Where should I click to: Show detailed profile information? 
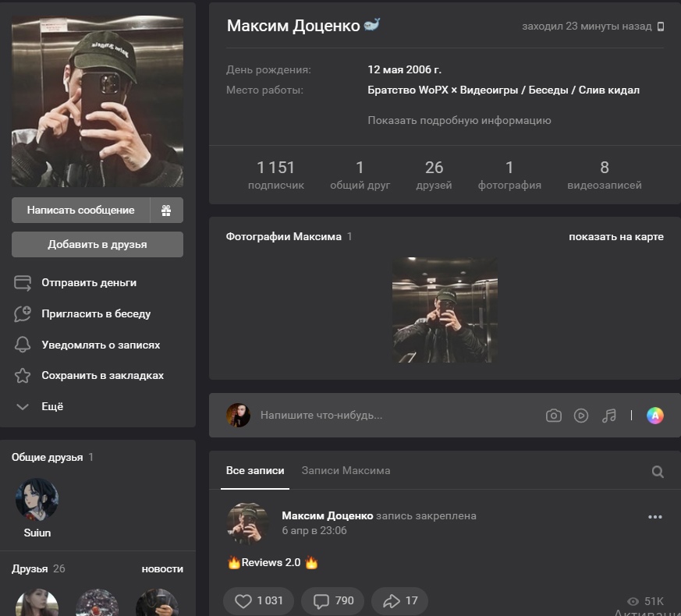(x=459, y=121)
